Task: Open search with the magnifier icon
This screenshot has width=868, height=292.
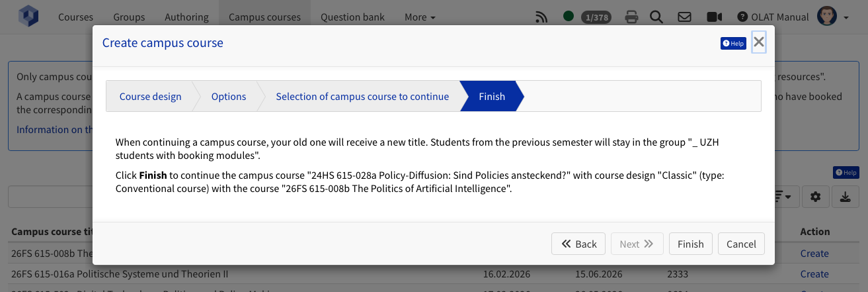Action: pyautogui.click(x=656, y=17)
